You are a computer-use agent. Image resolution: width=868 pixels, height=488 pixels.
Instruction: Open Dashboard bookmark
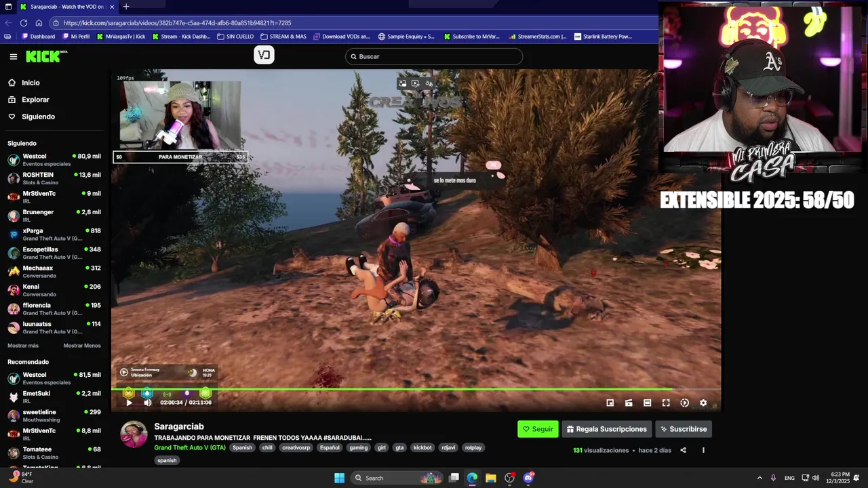click(38, 37)
